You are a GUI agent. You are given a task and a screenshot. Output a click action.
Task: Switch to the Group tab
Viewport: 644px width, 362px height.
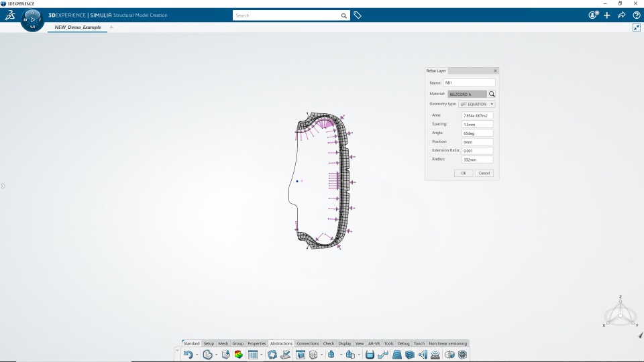pyautogui.click(x=237, y=343)
